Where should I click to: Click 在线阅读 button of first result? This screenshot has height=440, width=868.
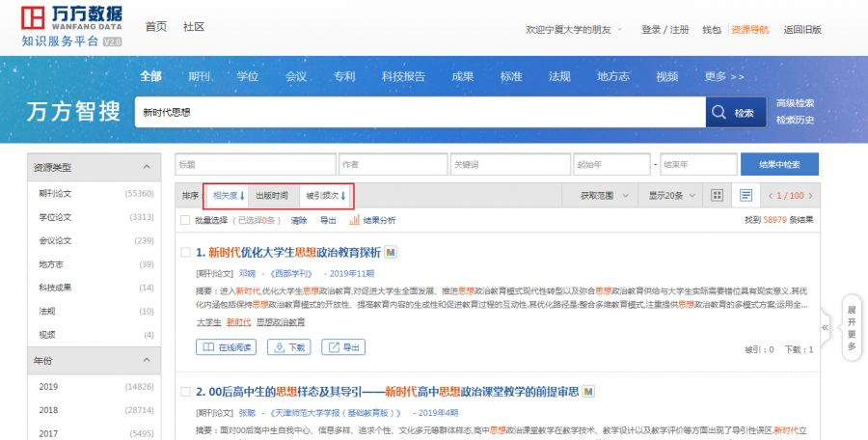pyautogui.click(x=228, y=346)
